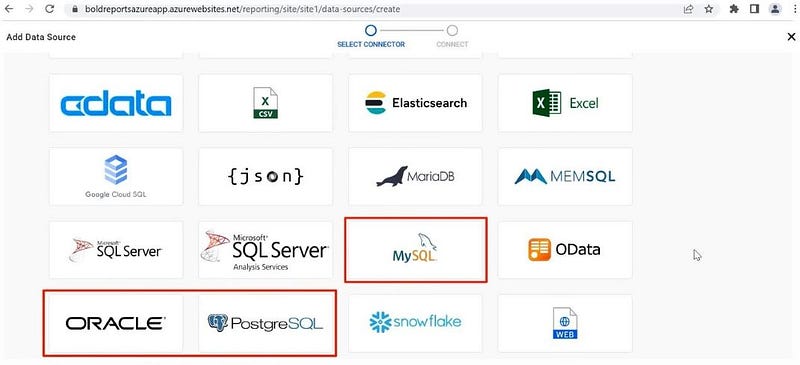800x365 pixels.
Task: Choose the OData connector
Action: click(565, 250)
